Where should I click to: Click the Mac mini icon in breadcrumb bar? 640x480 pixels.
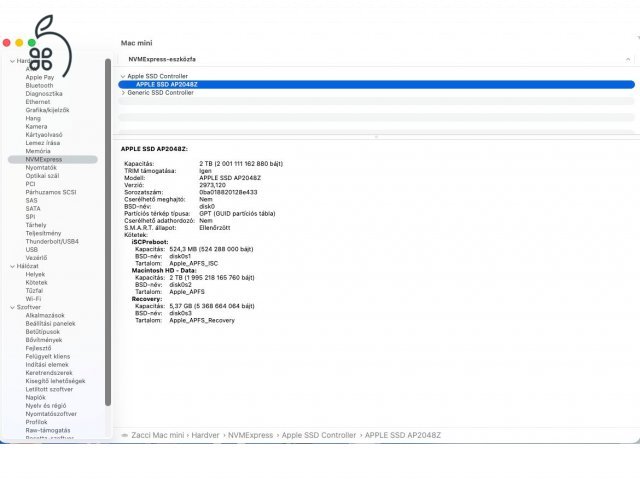tap(125, 436)
